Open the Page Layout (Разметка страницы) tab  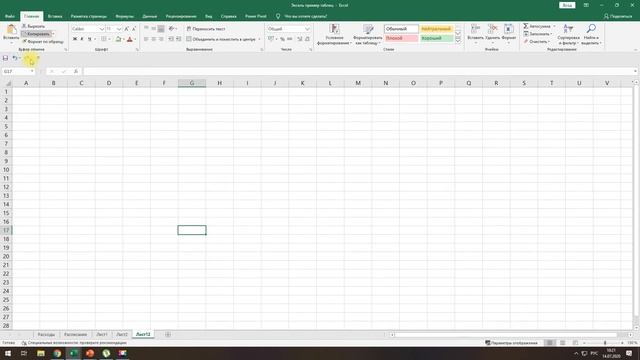coord(89,16)
